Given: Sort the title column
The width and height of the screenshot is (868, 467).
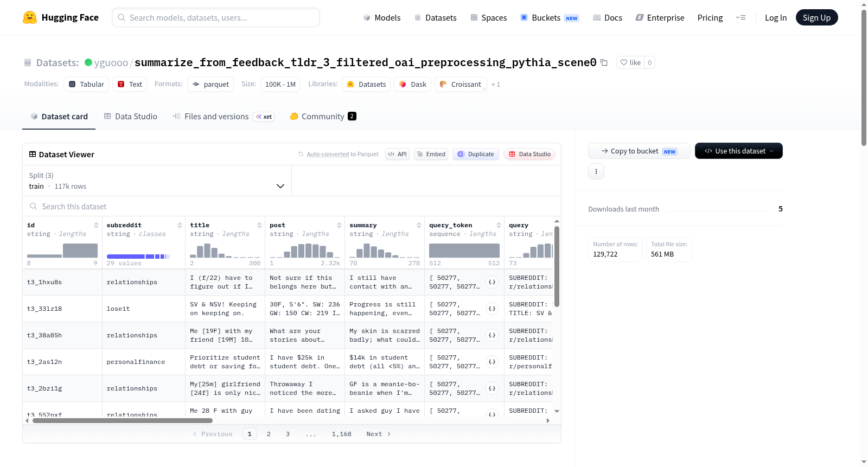Looking at the screenshot, I should point(259,225).
